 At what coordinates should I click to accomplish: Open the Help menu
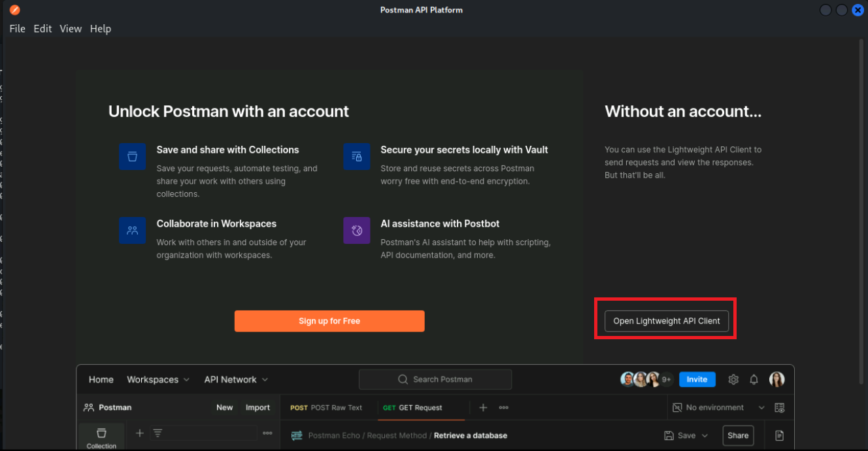click(101, 29)
